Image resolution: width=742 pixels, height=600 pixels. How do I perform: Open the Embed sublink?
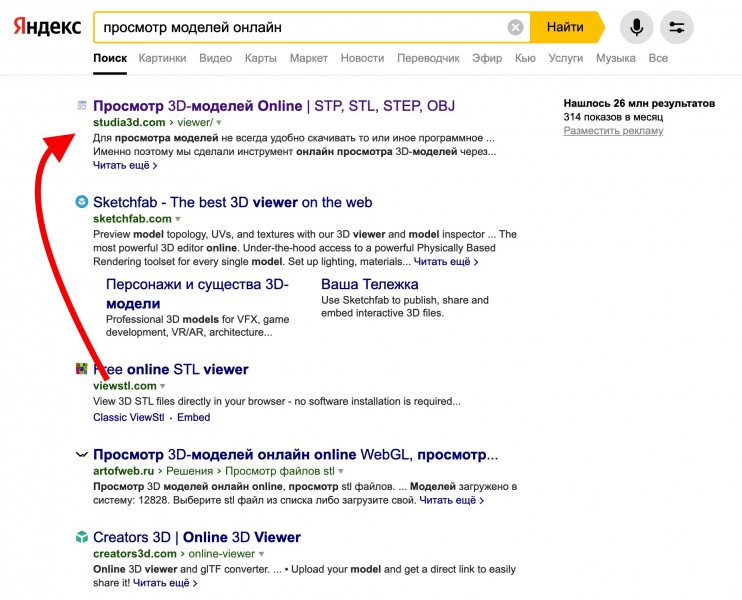(194, 417)
